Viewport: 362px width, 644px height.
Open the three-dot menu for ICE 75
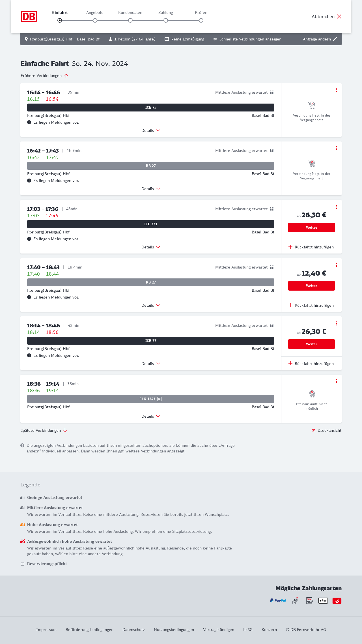tap(336, 90)
